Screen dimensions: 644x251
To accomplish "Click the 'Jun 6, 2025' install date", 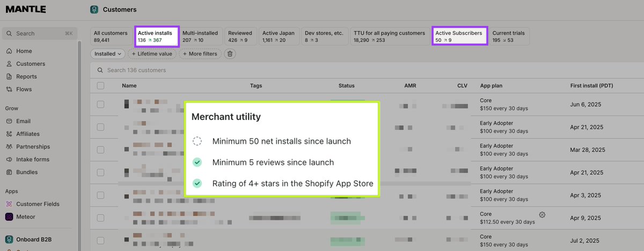I will click(x=584, y=104).
